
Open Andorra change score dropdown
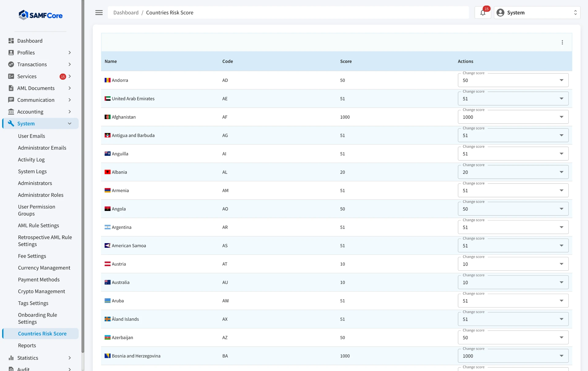pyautogui.click(x=513, y=80)
